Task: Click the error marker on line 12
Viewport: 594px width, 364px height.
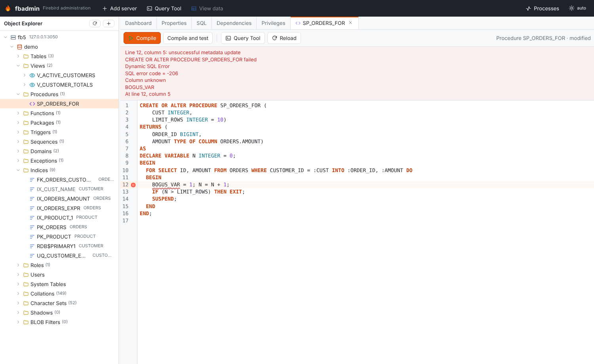Action: tap(133, 185)
